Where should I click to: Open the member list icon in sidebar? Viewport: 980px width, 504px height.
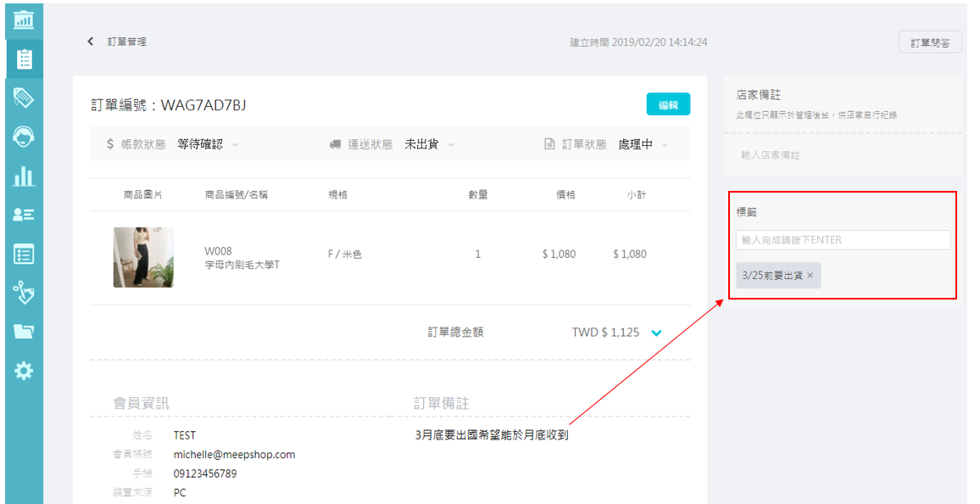click(x=24, y=215)
